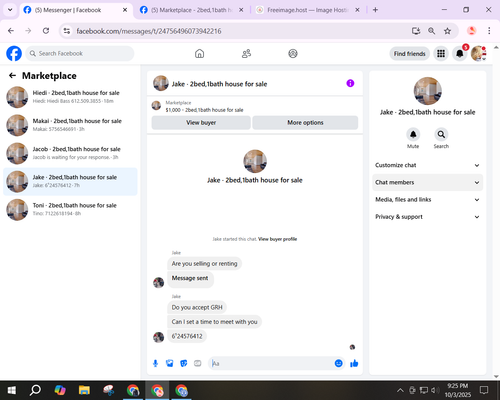
Task: Close the Freeimage.host tab
Action: 357,10
